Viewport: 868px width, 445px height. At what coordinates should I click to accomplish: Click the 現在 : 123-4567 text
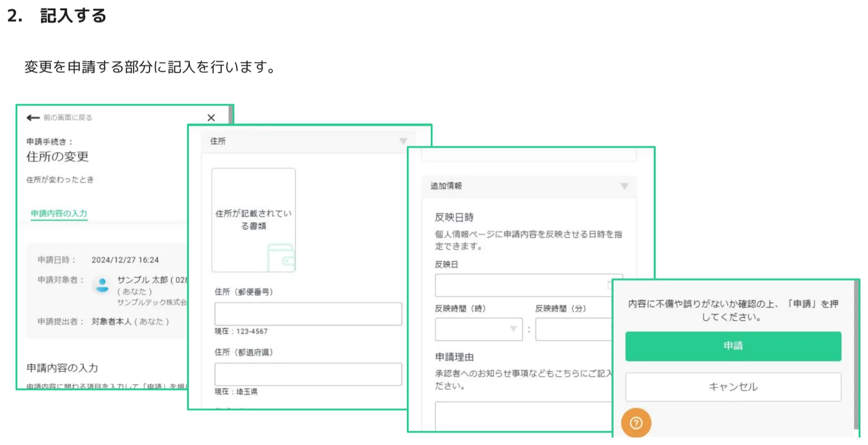click(x=241, y=331)
